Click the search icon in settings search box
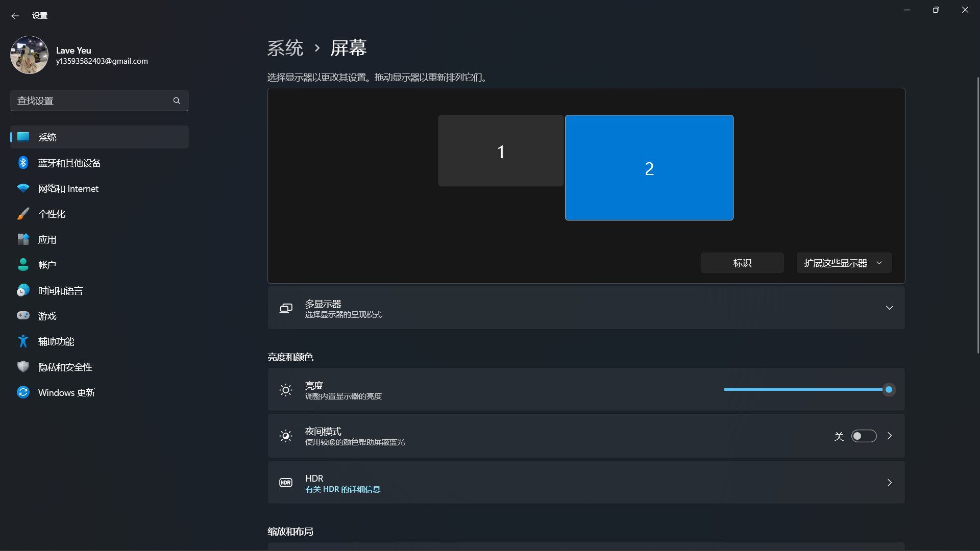Viewport: 980px width, 551px height. [x=176, y=101]
